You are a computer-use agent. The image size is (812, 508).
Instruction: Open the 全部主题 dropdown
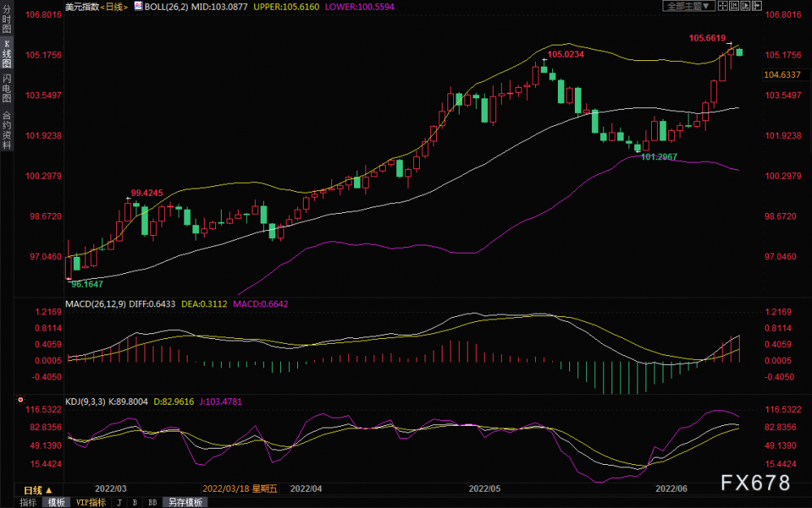[689, 7]
